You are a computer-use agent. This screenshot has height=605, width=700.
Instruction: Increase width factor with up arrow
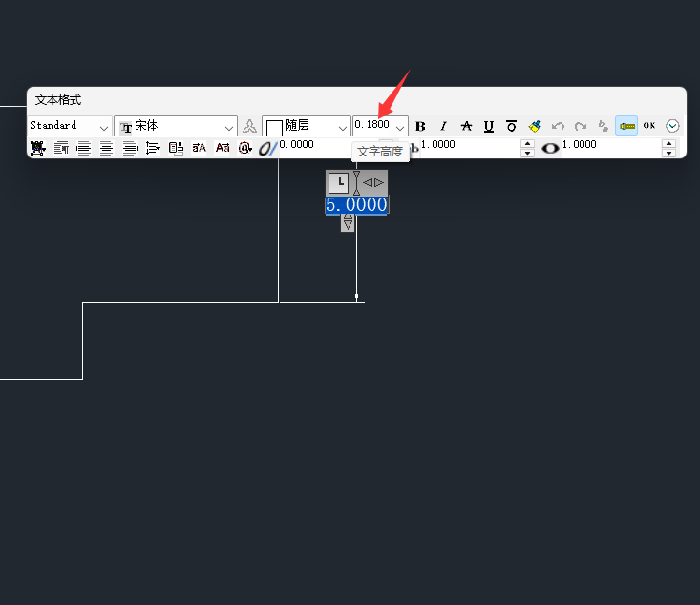coord(668,144)
